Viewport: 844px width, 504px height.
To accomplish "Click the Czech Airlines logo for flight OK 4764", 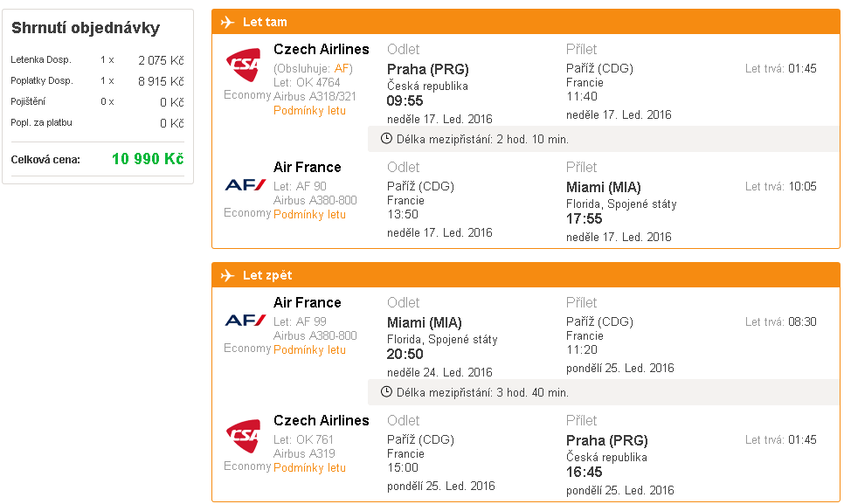I will 243,65.
